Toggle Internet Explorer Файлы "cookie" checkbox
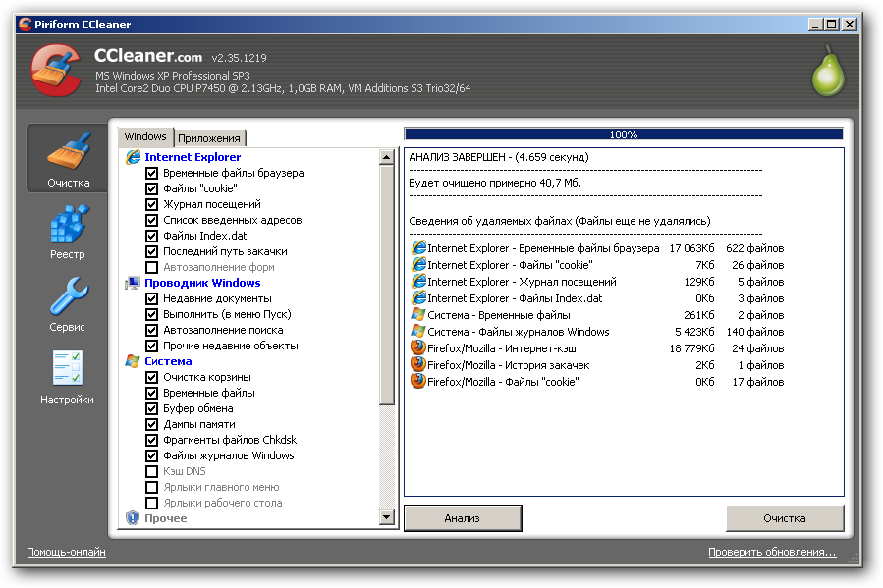Viewport: 883px width, 588px height. [x=151, y=188]
